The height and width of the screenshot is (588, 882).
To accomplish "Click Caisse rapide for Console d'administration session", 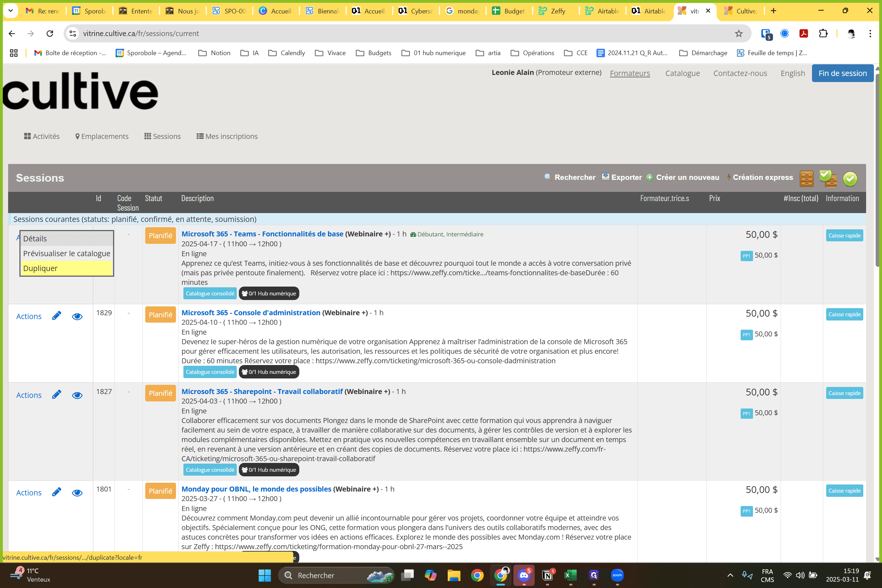I will (845, 314).
